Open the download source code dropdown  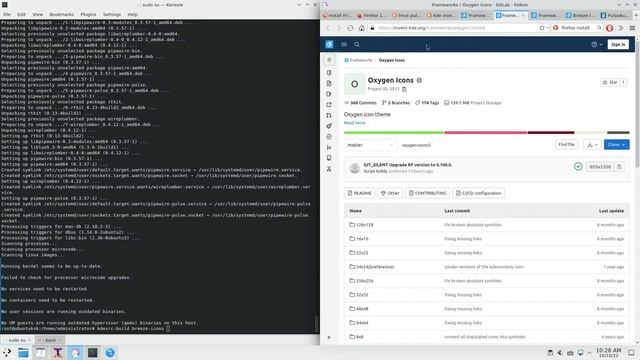pos(592,144)
